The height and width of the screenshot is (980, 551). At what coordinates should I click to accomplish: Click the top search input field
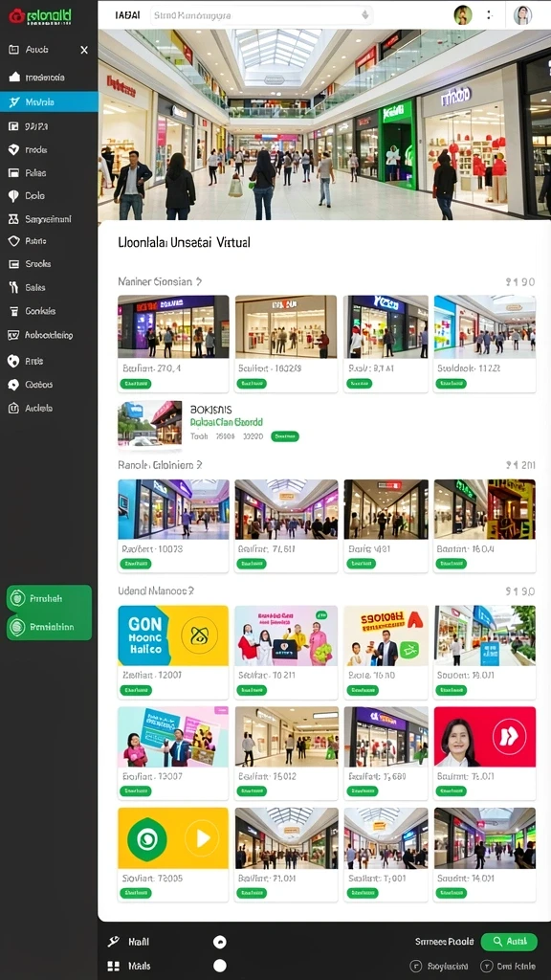[262, 15]
